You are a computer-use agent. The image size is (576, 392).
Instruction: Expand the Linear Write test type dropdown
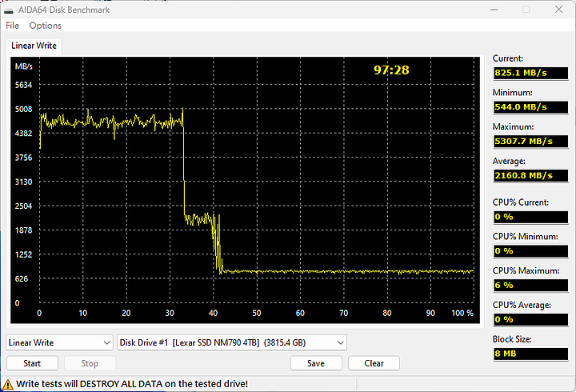coord(59,342)
